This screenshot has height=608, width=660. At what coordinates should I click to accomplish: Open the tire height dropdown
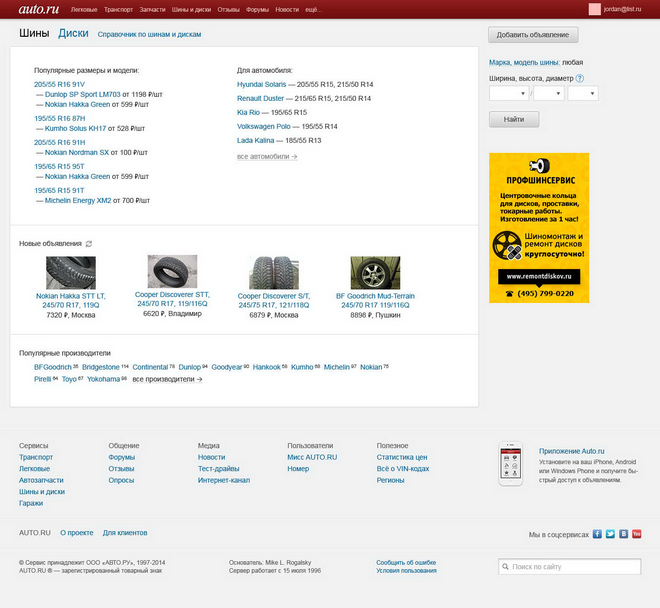click(549, 93)
